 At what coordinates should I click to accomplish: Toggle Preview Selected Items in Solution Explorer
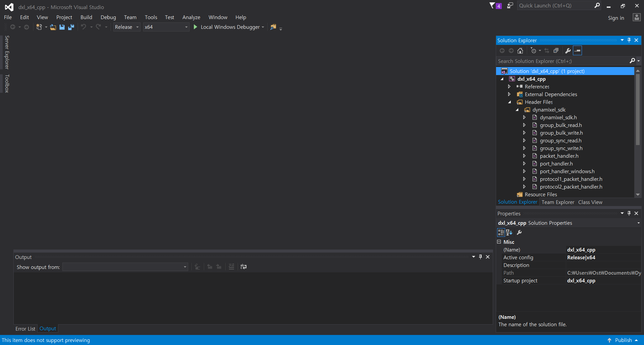point(578,51)
